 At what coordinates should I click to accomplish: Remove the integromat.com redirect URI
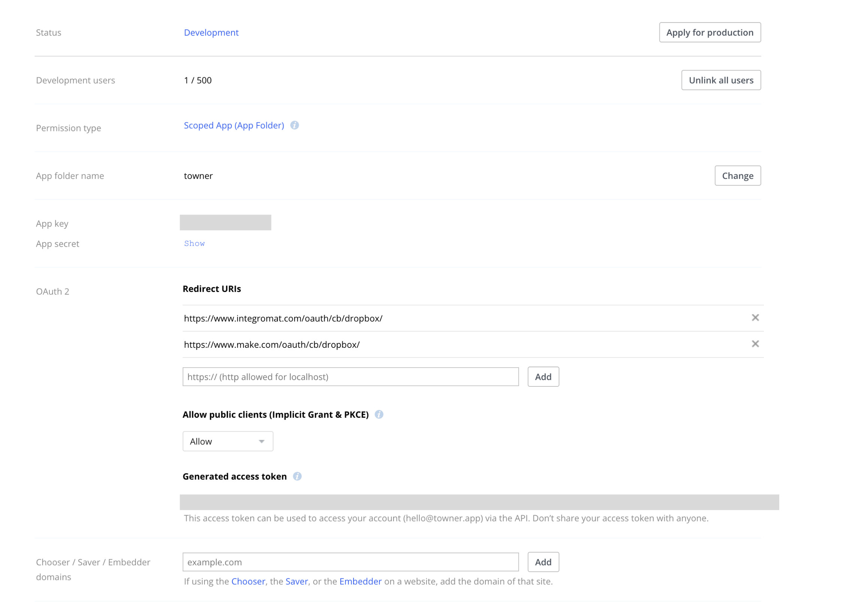tap(755, 318)
